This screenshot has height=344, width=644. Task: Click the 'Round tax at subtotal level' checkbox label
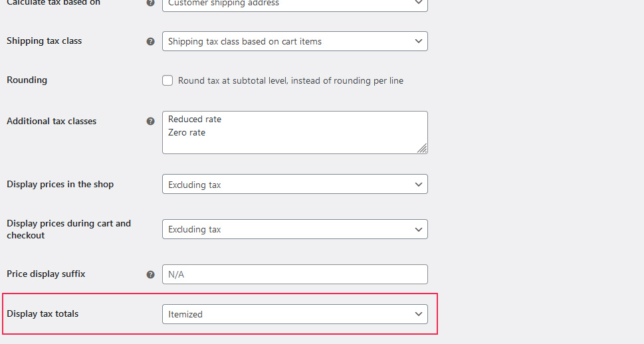click(290, 81)
